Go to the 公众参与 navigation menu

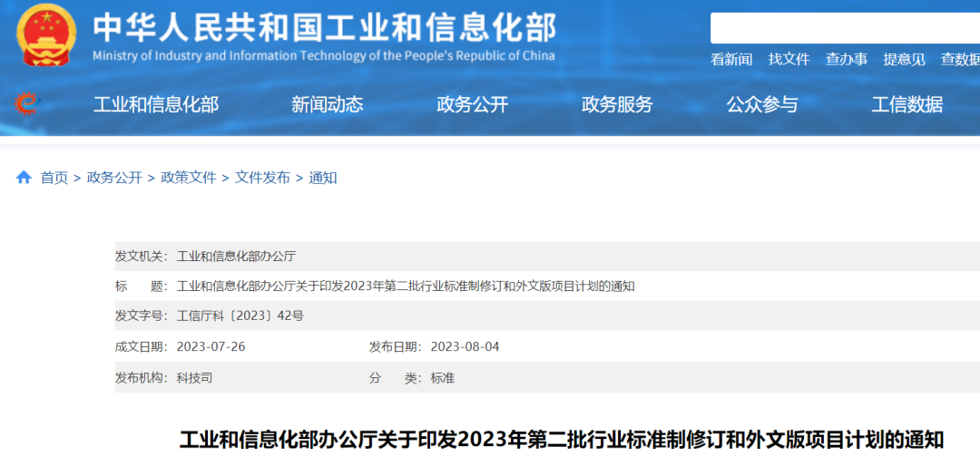[x=762, y=104]
